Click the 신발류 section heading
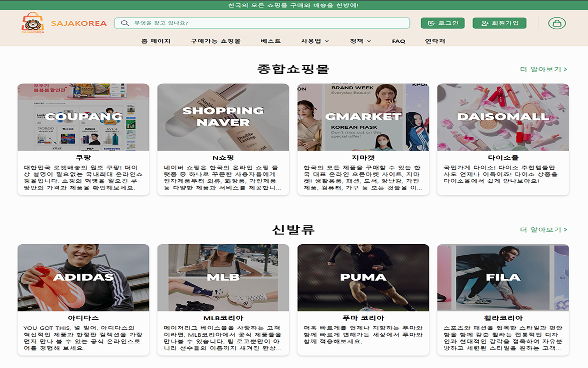The width and height of the screenshot is (588, 368). click(x=293, y=230)
